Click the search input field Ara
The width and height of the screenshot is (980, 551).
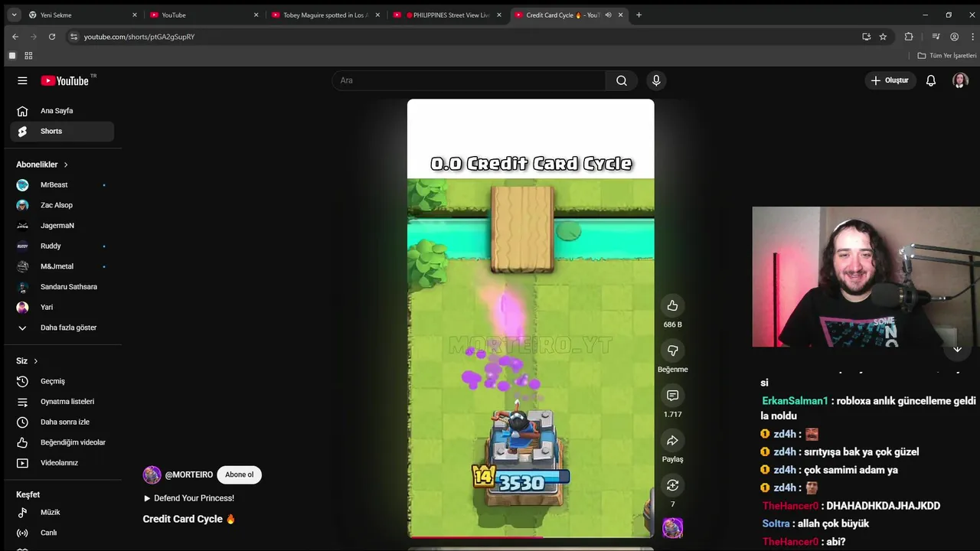tap(469, 80)
